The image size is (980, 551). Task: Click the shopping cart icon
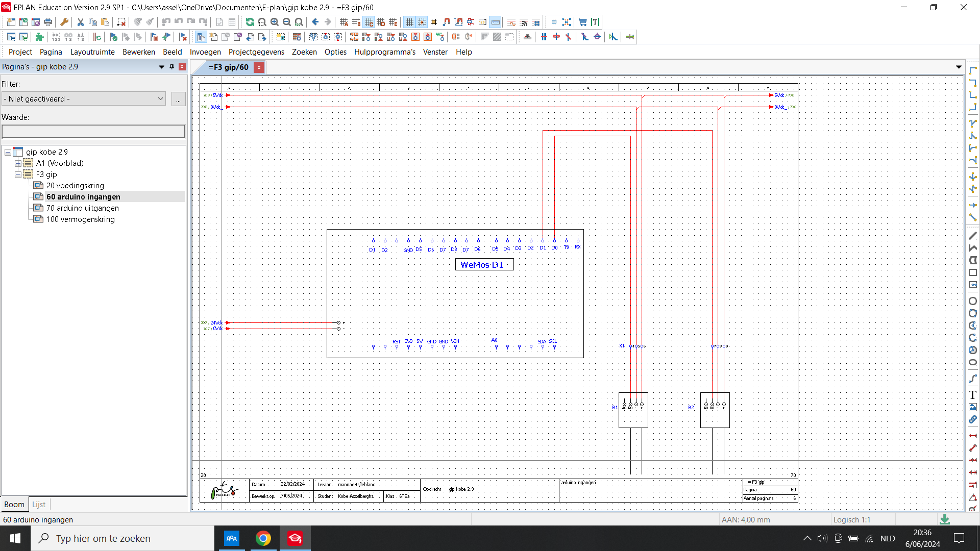pos(582,22)
